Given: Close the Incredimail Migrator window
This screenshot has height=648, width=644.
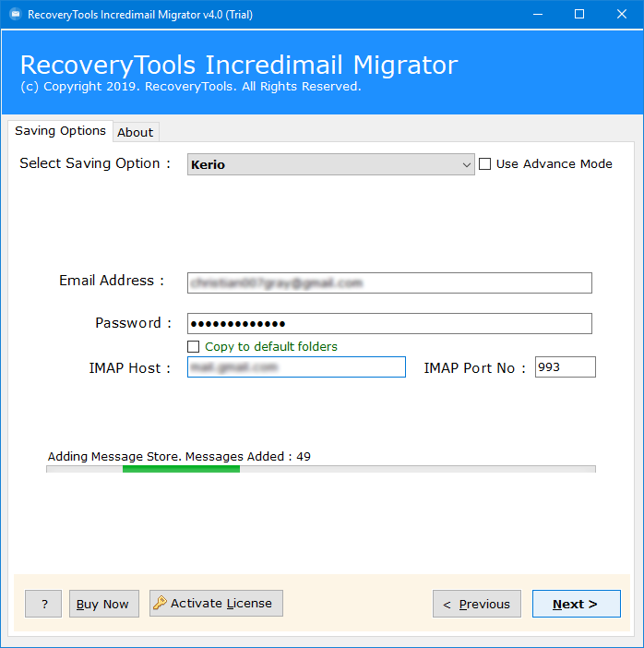Looking at the screenshot, I should (621, 15).
